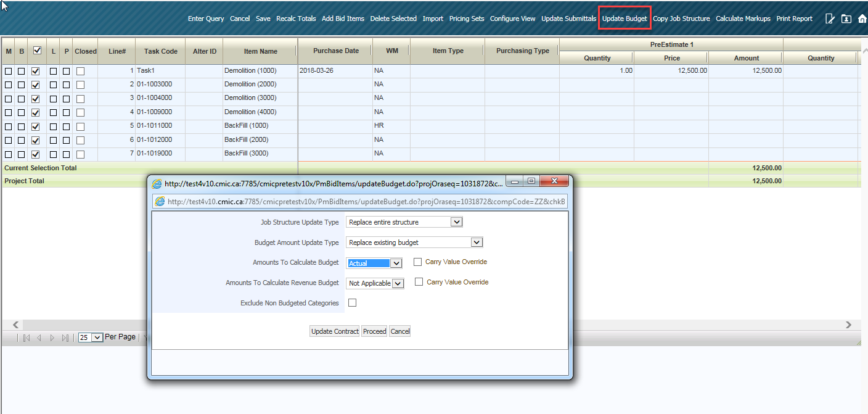This screenshot has height=414, width=868.
Task: Open the Home screen via home icon
Action: (862, 19)
